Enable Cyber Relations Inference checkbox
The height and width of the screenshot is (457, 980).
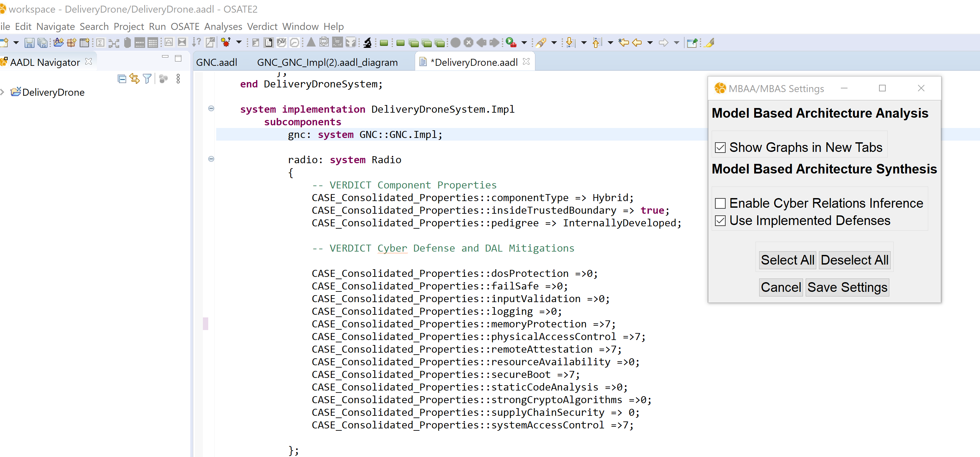pos(721,202)
